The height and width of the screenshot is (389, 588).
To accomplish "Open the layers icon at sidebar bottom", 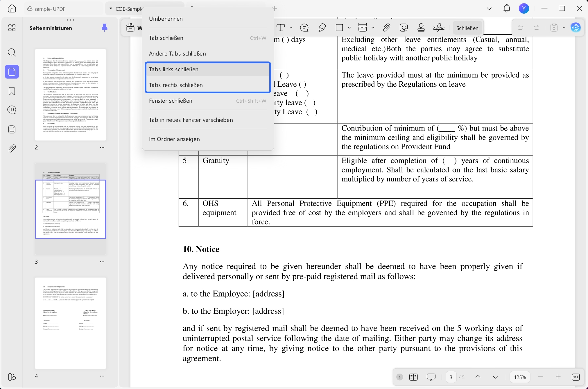I will [12, 377].
